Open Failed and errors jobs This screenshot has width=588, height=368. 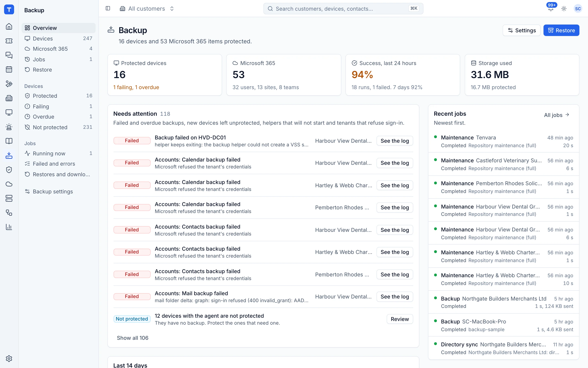tap(59, 164)
